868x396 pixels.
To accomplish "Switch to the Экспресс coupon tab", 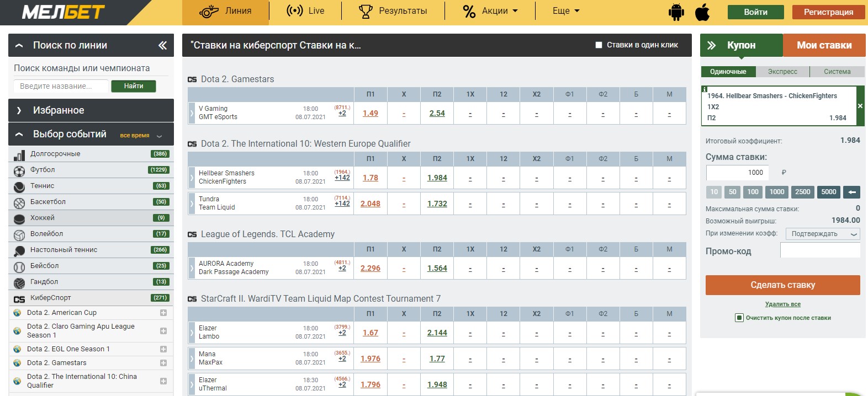I will tap(782, 72).
